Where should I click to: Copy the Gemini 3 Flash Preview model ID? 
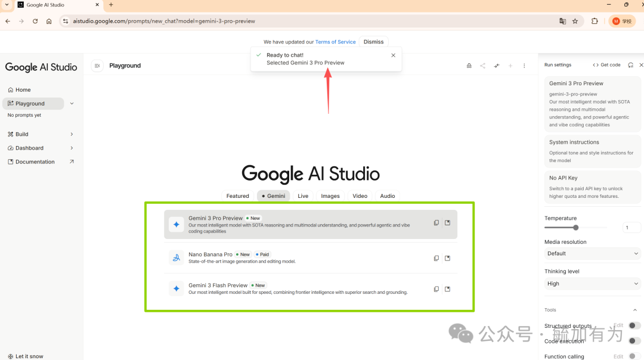[436, 289]
